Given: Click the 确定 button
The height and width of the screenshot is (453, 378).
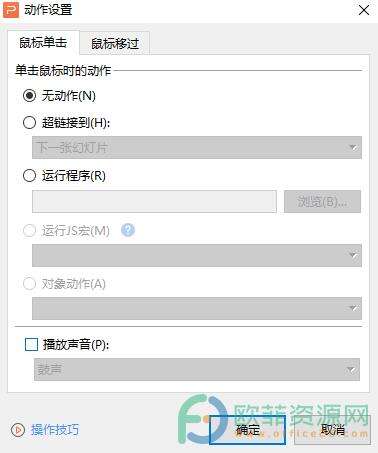Looking at the screenshot, I should tap(247, 430).
